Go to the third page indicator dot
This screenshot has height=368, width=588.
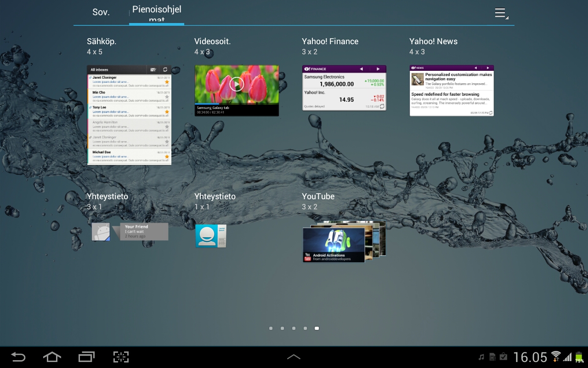coord(294,328)
